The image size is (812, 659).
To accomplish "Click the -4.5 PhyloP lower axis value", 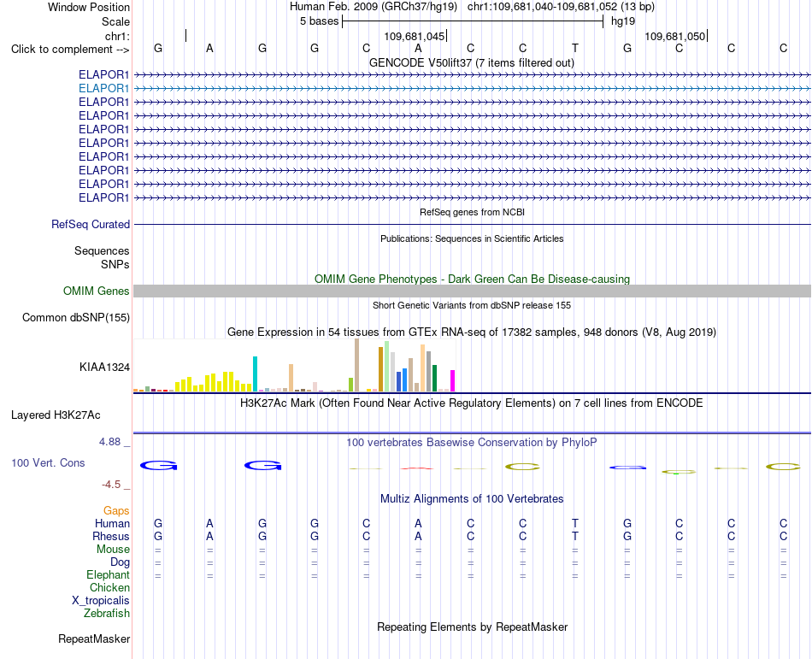I will (111, 485).
